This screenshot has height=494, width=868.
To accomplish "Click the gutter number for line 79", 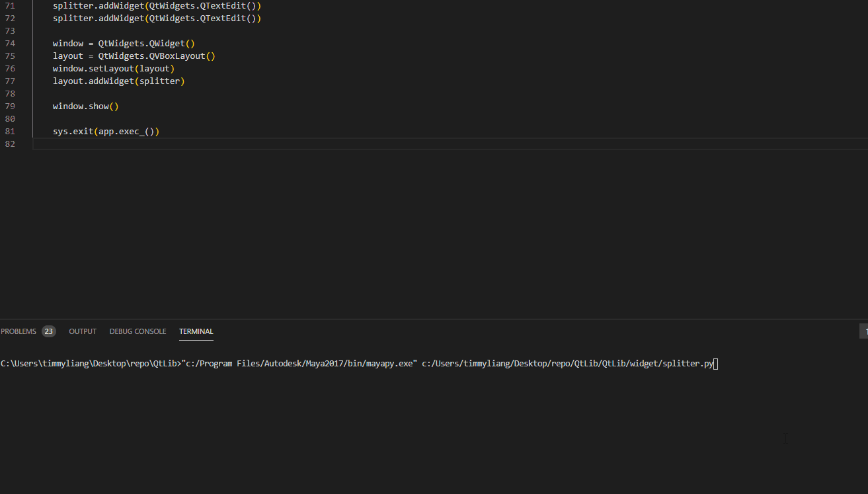I will click(x=10, y=106).
